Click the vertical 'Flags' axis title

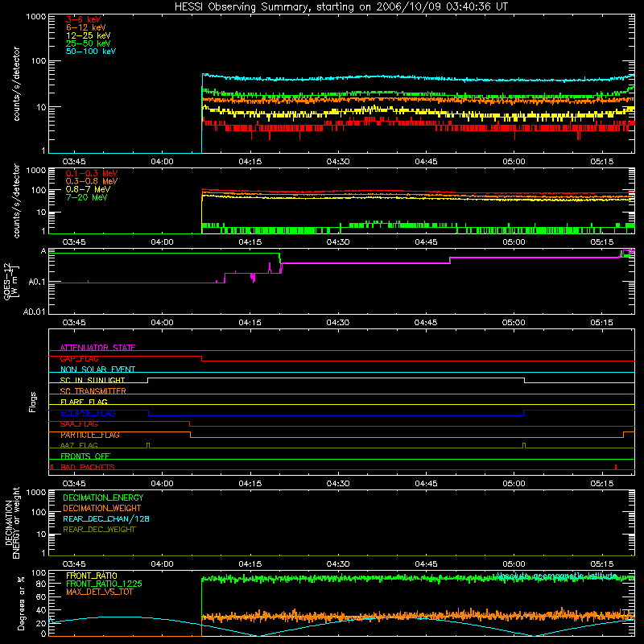click(33, 402)
